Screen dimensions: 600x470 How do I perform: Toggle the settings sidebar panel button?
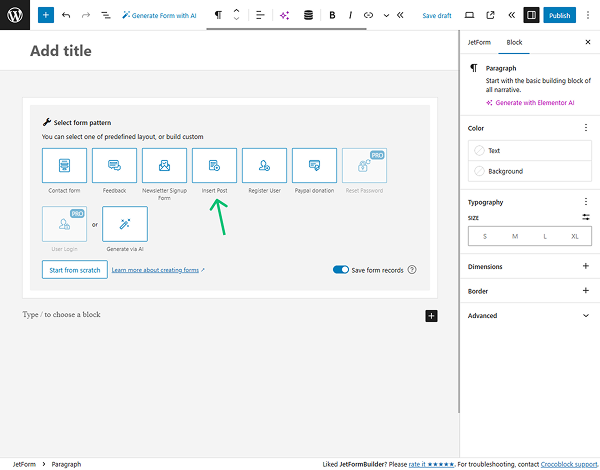[x=531, y=15]
